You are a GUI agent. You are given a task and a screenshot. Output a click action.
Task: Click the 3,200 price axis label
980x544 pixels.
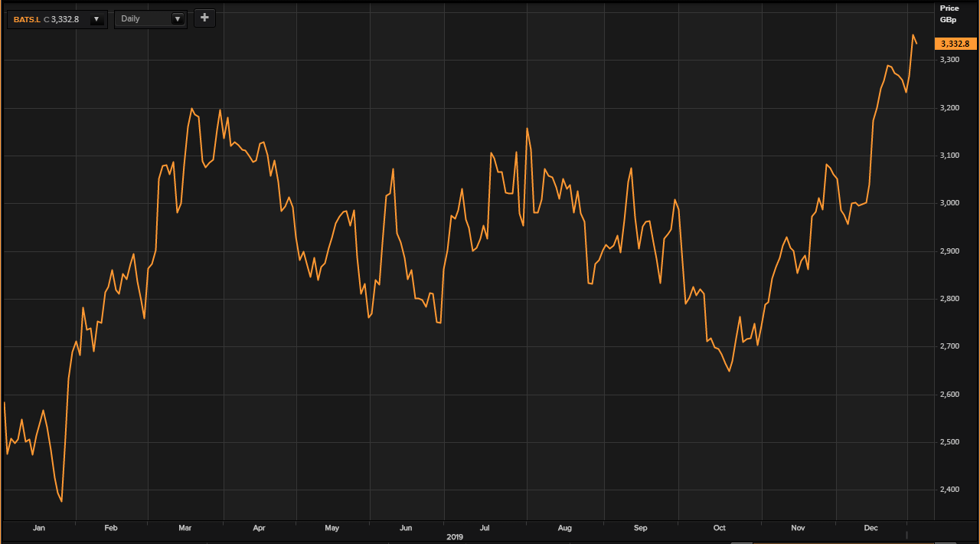tap(949, 108)
